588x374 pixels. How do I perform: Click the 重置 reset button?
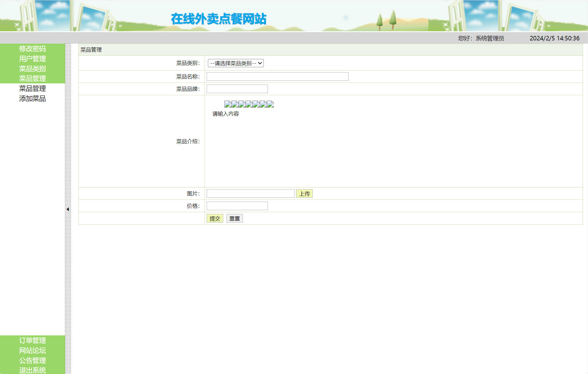[234, 218]
